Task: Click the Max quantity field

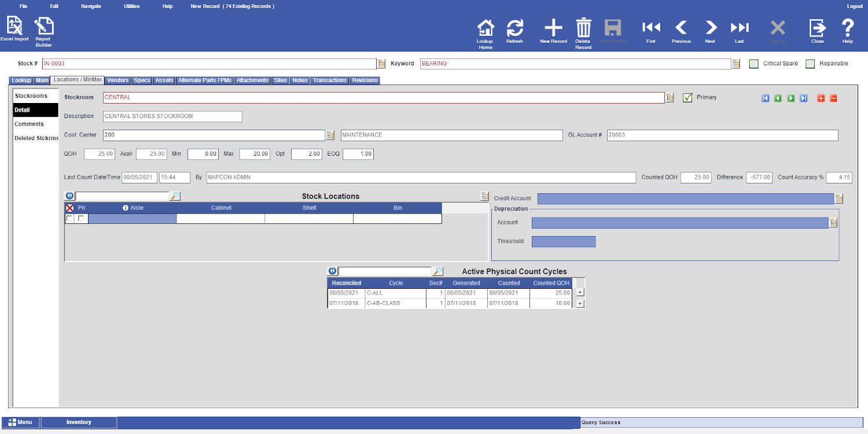Action: pyautogui.click(x=255, y=155)
